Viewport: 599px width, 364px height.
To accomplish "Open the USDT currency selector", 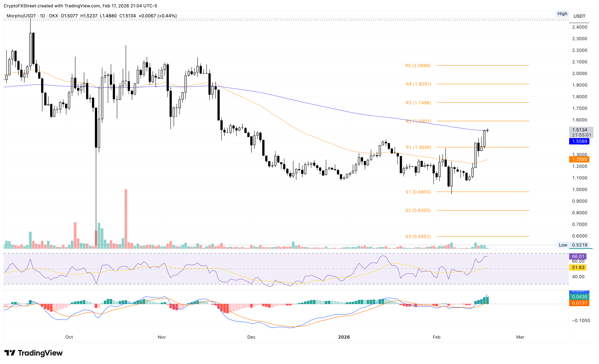I will [579, 16].
